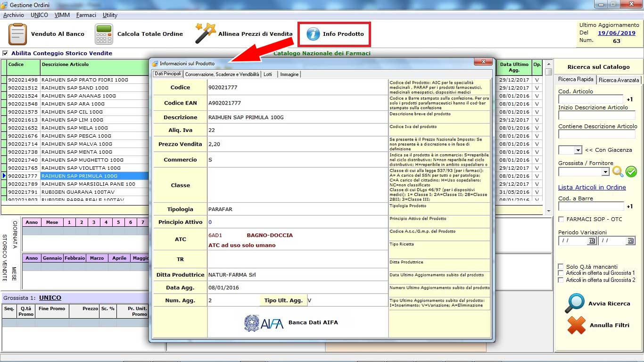Open Info Prodotto information icon
Screen dimensions: 644x362
[x=313, y=34]
